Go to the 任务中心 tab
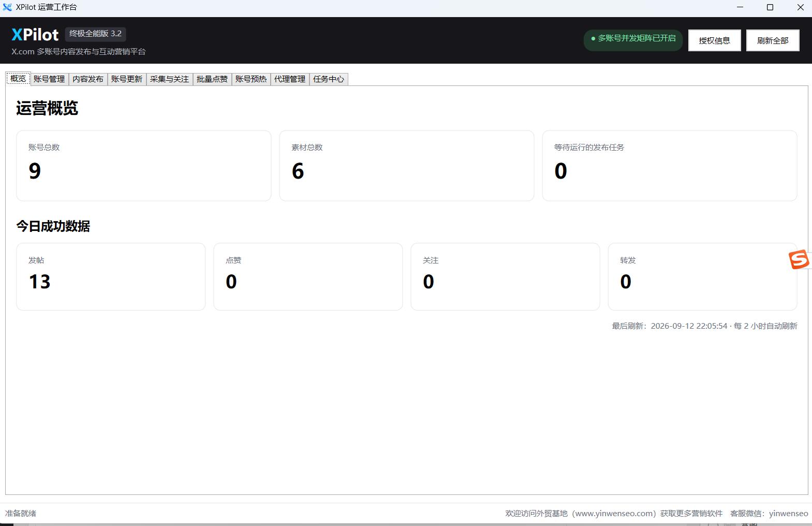Screen dimensions: 812x526 click(x=329, y=79)
